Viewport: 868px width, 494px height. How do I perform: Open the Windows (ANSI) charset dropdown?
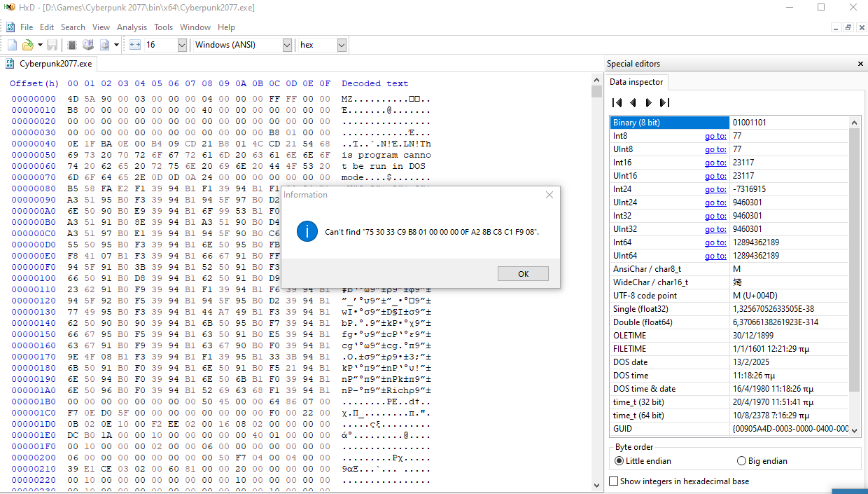tap(287, 45)
